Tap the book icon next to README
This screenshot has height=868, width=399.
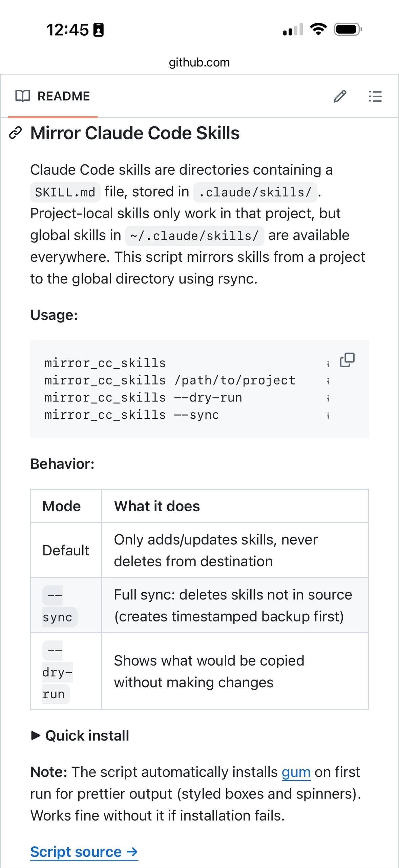(23, 96)
